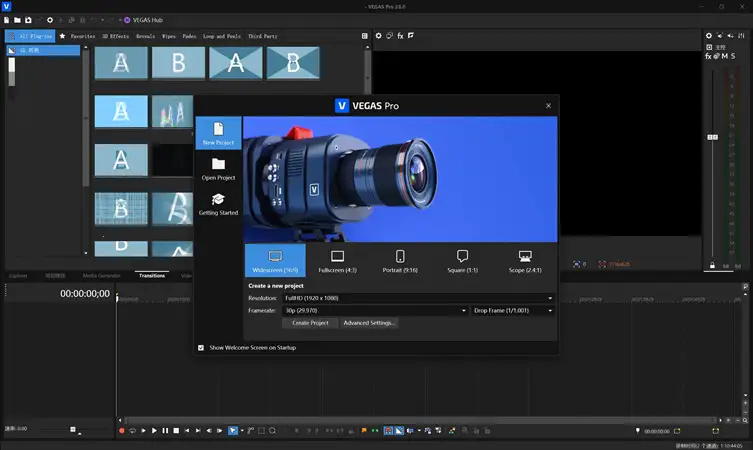753x450 pixels.
Task: Select the Selection Edit tool
Action: (261, 431)
